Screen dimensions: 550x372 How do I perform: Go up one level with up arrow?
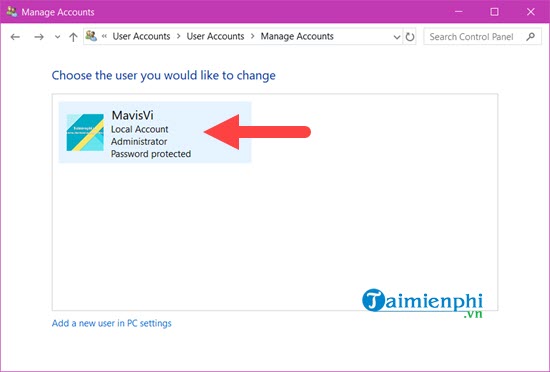point(73,37)
